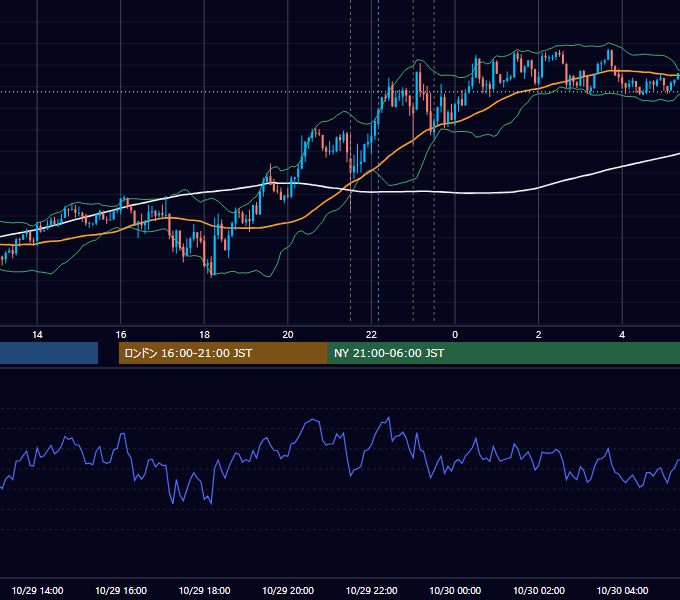Viewport: 680px width, 600px height.
Task: Click the 10/30 00:00 time label
Action: (455, 590)
